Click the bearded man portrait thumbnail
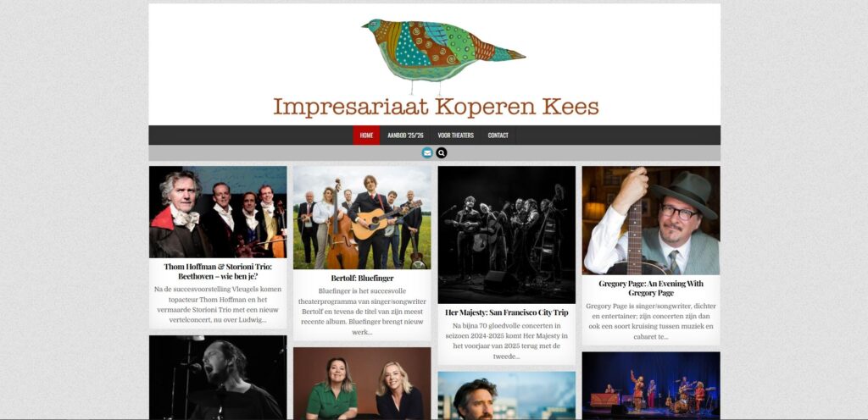Viewport: 868px width, 420px height. tap(507, 395)
